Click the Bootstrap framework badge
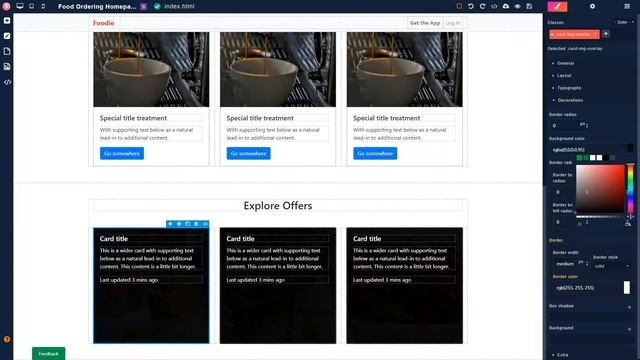This screenshot has width=640, height=360. (x=144, y=7)
